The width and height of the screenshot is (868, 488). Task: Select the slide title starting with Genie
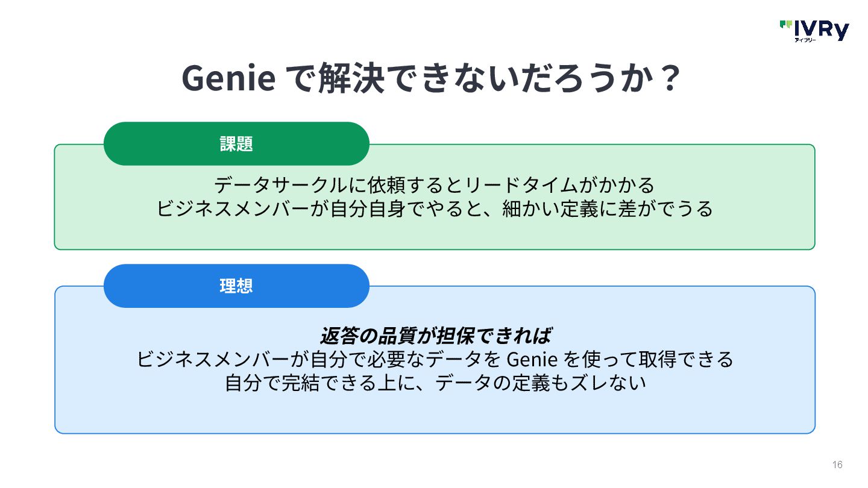(432, 78)
